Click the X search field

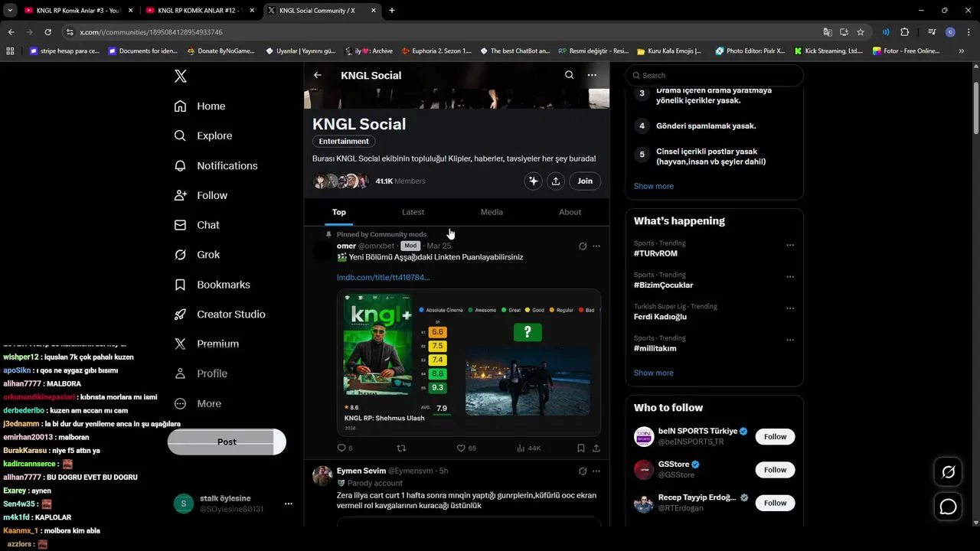tap(714, 75)
